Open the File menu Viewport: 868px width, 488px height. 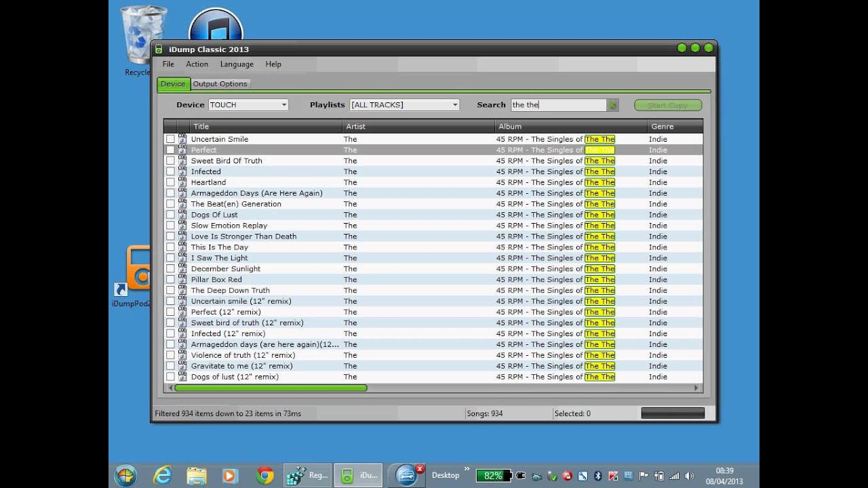coord(168,64)
